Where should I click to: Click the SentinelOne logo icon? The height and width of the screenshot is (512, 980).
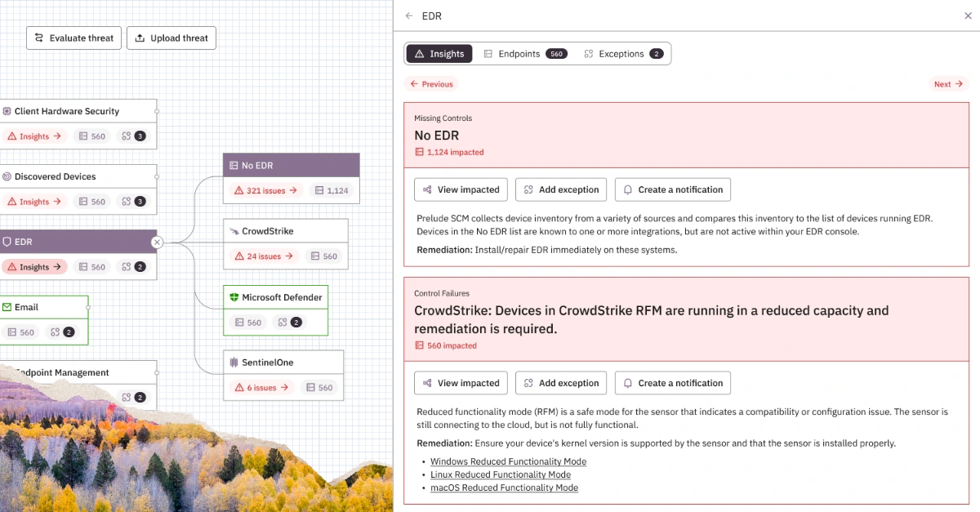point(234,363)
